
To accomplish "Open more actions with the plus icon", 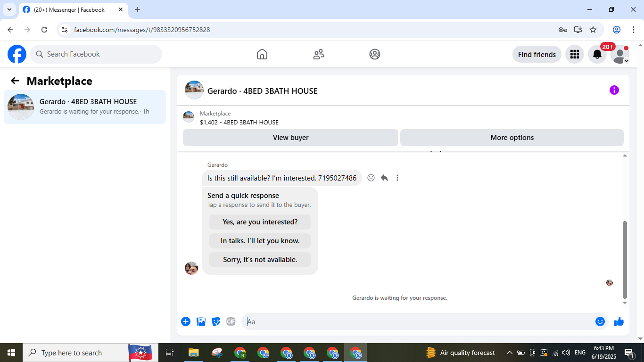I will tap(186, 321).
